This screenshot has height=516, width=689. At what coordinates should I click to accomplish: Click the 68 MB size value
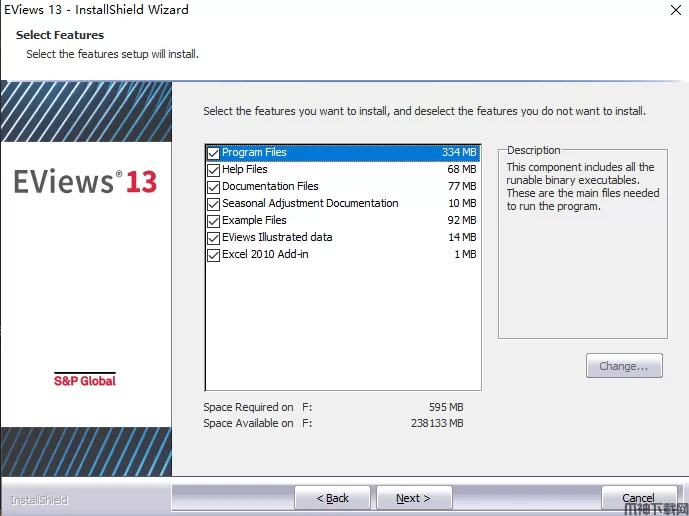coord(462,169)
